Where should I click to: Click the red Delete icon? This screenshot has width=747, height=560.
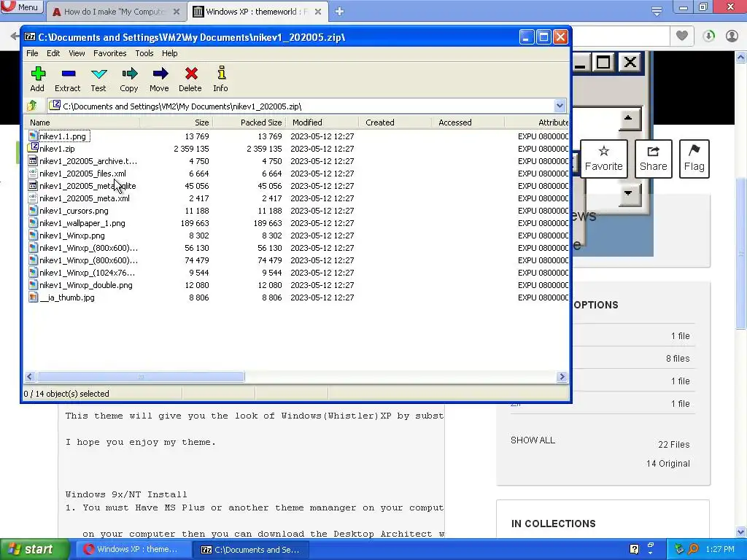[x=190, y=79]
